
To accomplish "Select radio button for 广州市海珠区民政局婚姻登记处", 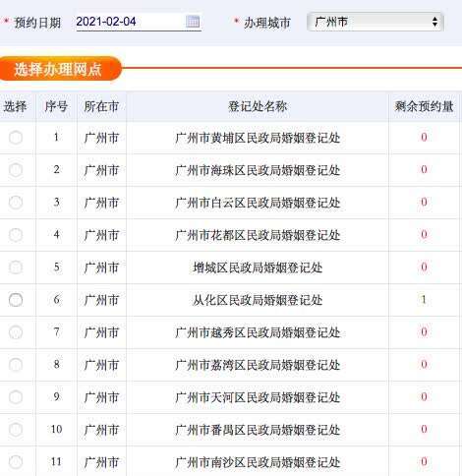I will 16,170.
